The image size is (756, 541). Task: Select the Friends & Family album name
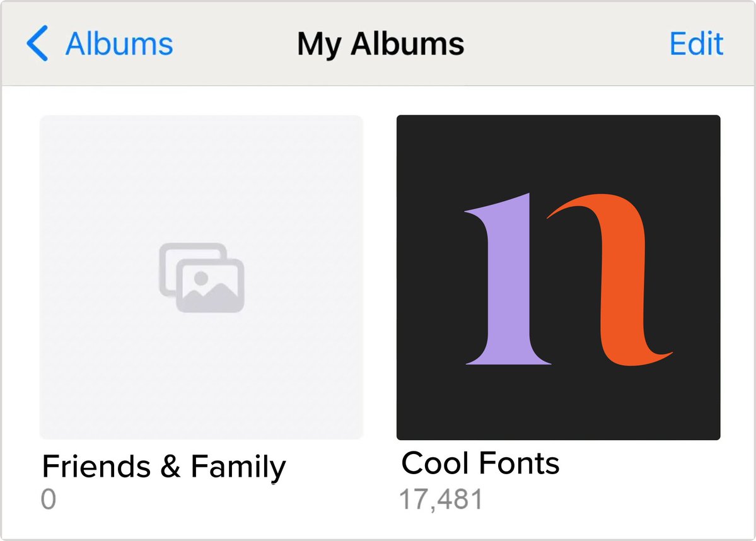coord(164,467)
